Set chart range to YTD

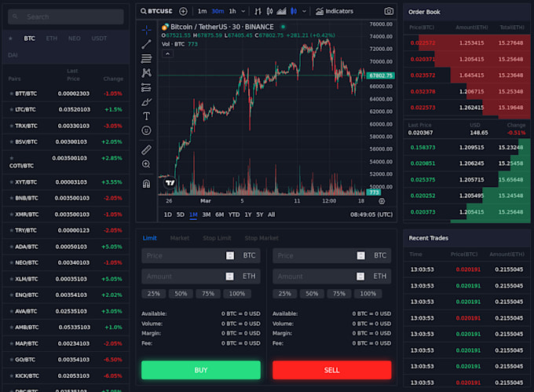tap(234, 215)
